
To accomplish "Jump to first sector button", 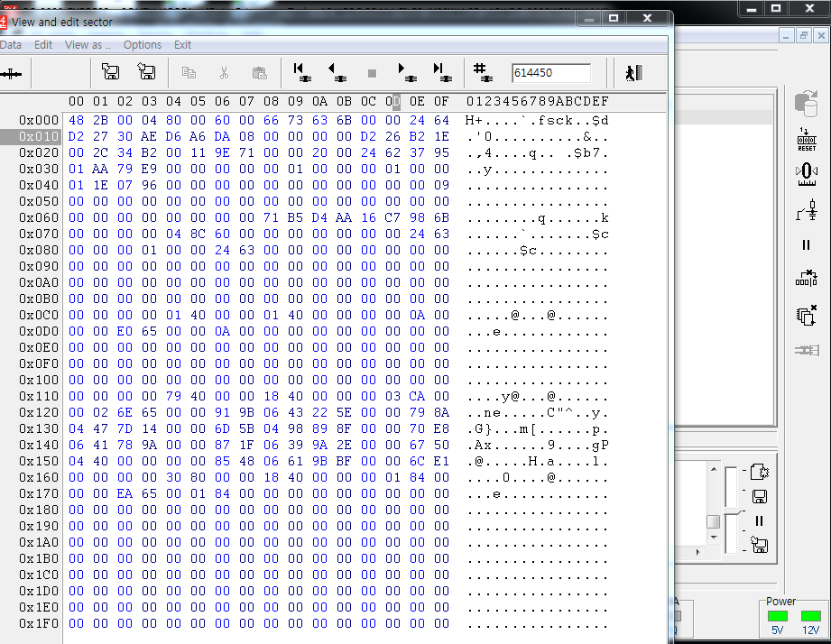I will 301,72.
